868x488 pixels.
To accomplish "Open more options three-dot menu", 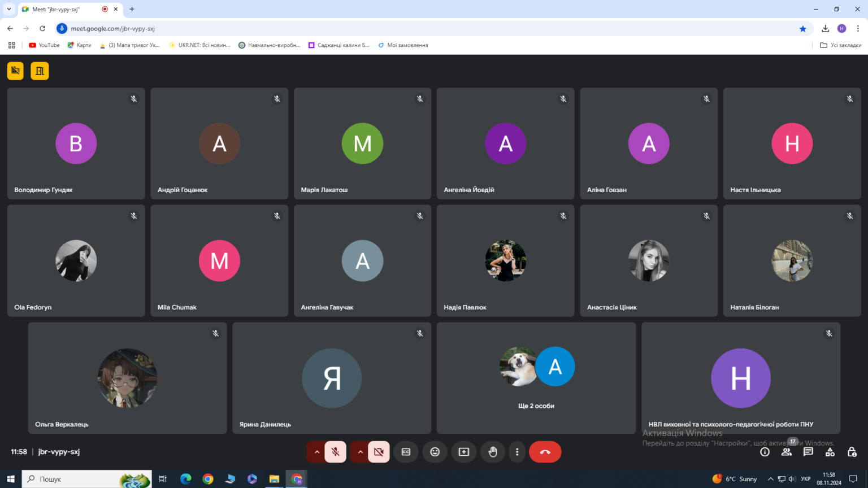I will 517,452.
